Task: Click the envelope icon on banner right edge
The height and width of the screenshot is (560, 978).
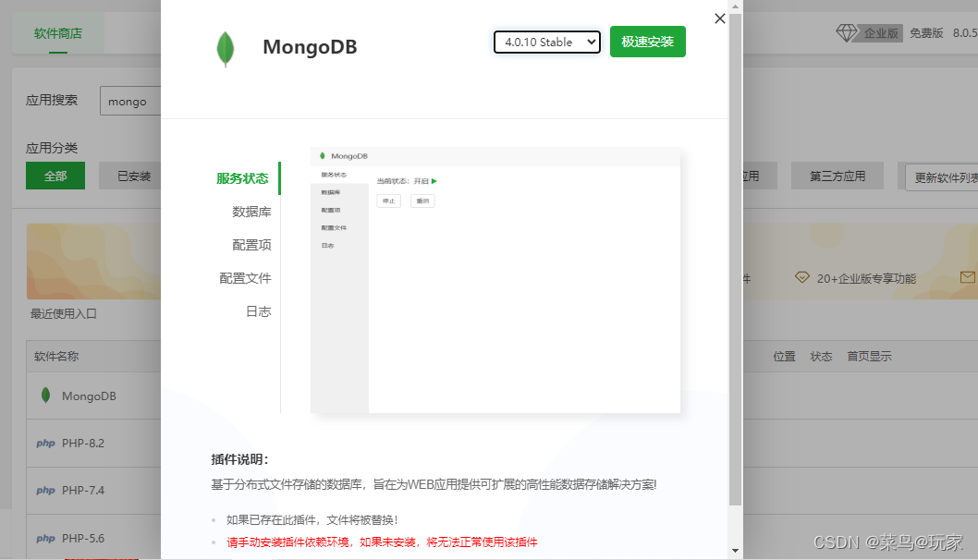Action: tap(968, 277)
